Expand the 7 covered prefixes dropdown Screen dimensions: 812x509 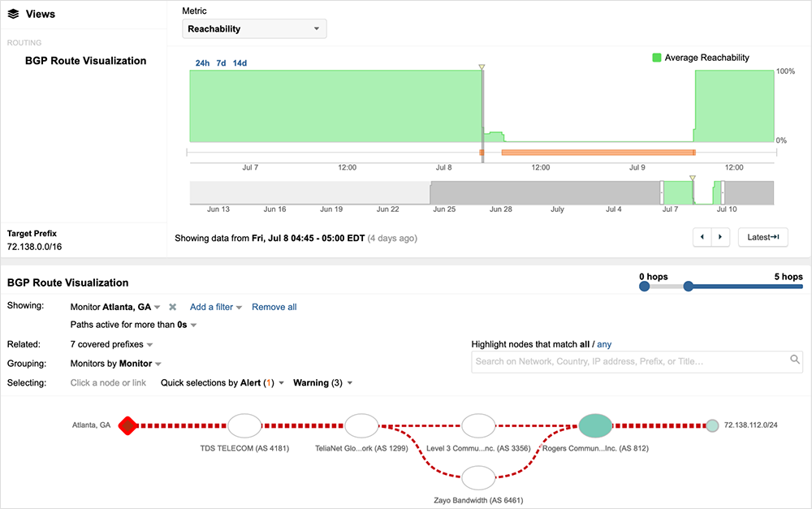[112, 345]
